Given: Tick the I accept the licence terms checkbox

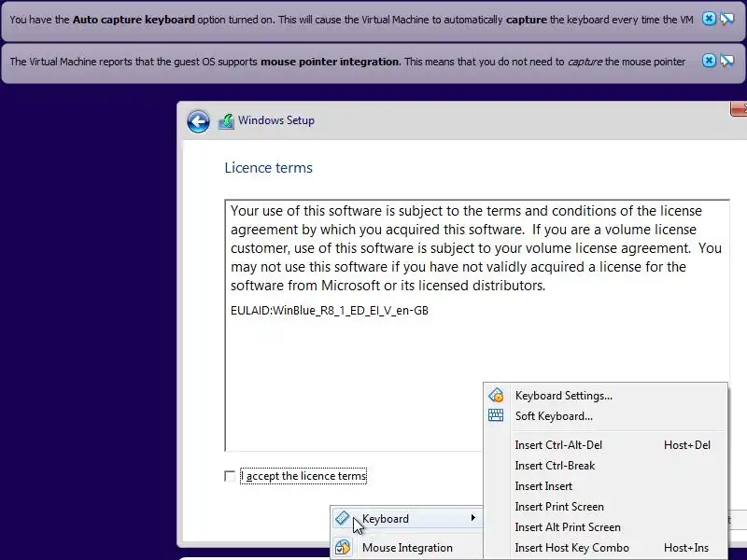Looking at the screenshot, I should coord(230,476).
